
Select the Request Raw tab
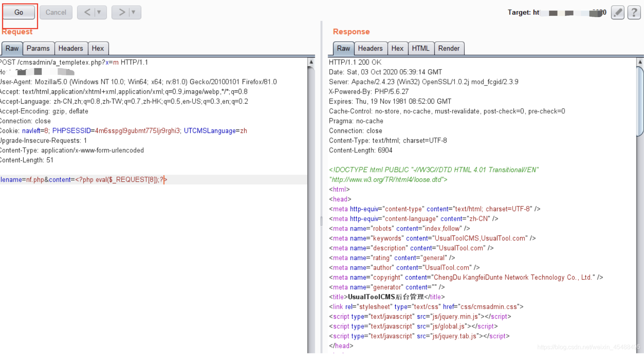click(12, 48)
